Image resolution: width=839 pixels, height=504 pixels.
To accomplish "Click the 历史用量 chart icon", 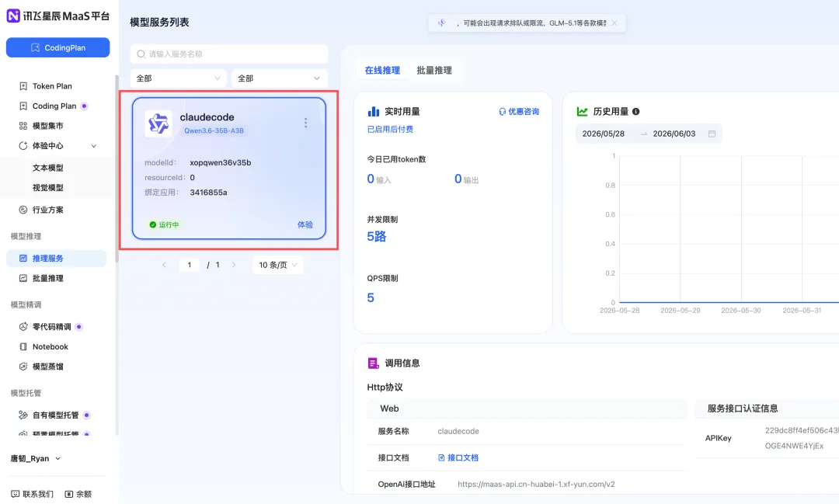I will [x=582, y=111].
